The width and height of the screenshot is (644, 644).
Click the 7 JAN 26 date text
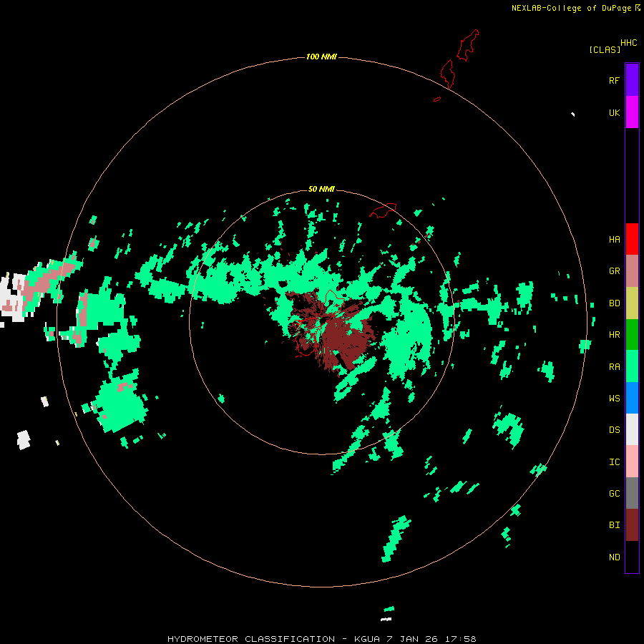(413, 639)
